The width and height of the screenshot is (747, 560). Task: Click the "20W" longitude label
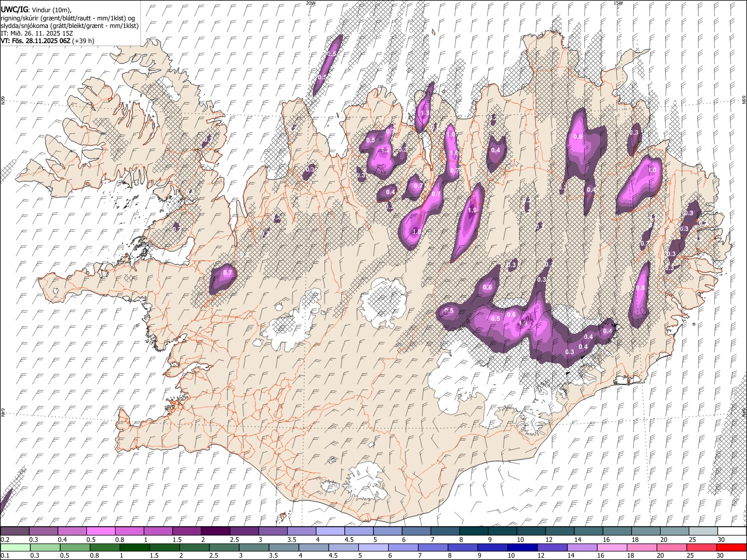coord(310,3)
